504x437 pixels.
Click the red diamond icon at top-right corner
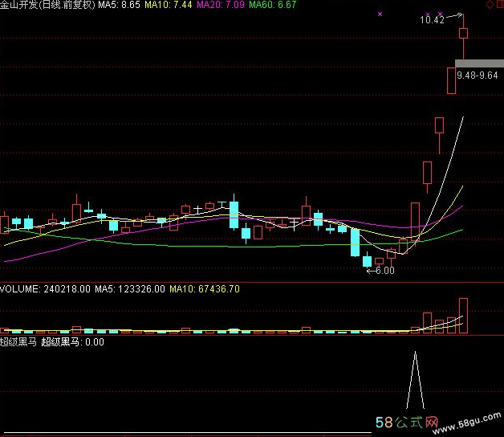point(490,5)
